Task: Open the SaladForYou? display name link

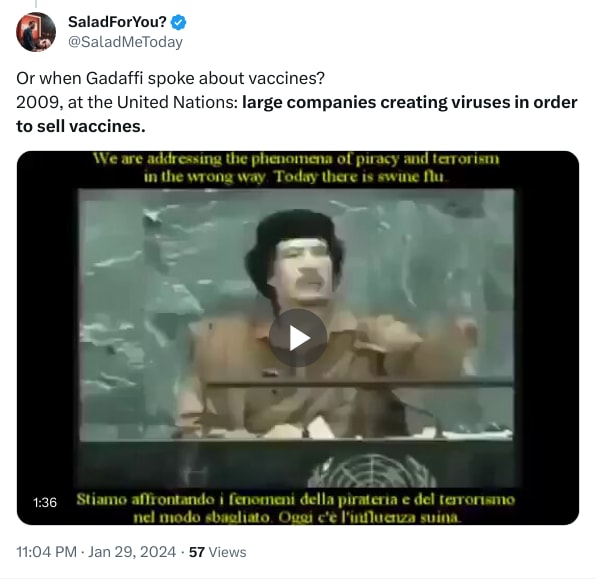Action: pyautogui.click(x=117, y=22)
